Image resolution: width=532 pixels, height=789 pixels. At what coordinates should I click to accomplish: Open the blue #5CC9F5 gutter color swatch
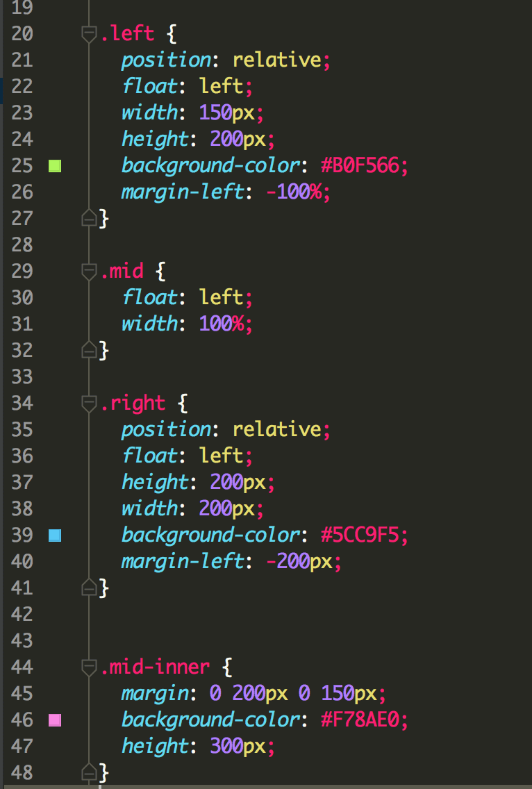tap(55, 535)
